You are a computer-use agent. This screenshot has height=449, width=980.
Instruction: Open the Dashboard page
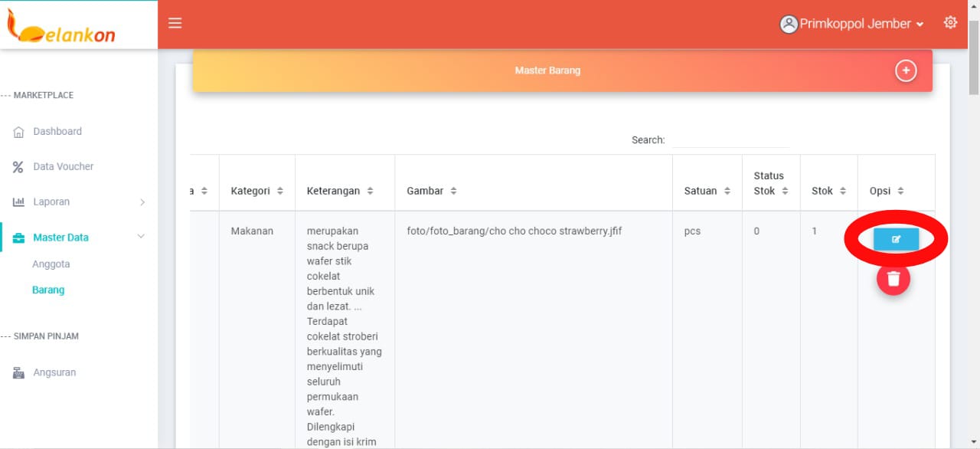[57, 132]
